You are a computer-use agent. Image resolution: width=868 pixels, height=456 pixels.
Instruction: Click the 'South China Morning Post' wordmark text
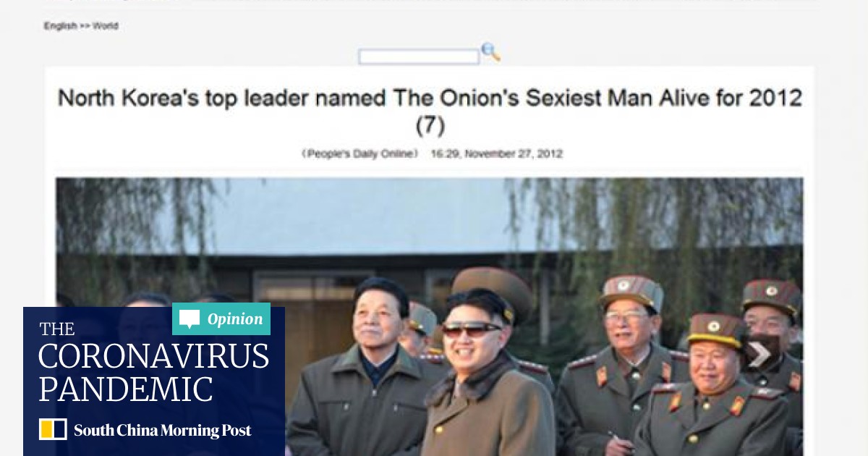(163, 430)
